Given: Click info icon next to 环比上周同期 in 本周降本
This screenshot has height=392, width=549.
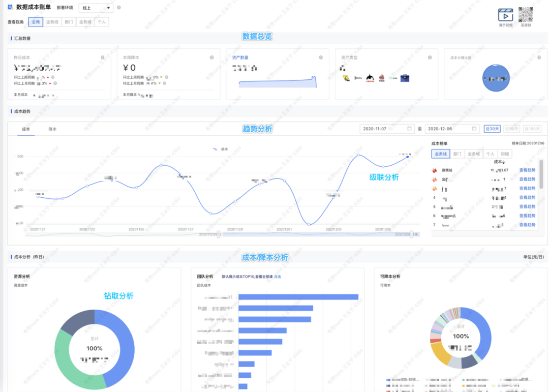Looking at the screenshot, I should click(167, 77).
